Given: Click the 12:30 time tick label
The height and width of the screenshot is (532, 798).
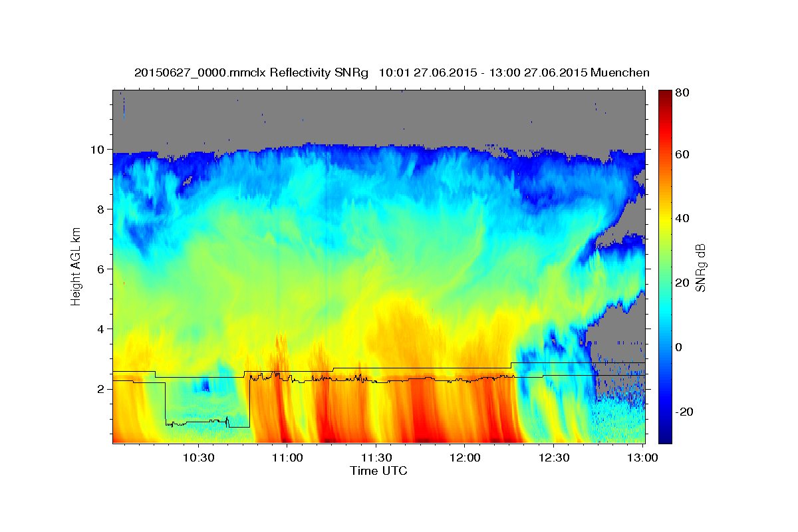Looking at the screenshot, I should [x=553, y=458].
